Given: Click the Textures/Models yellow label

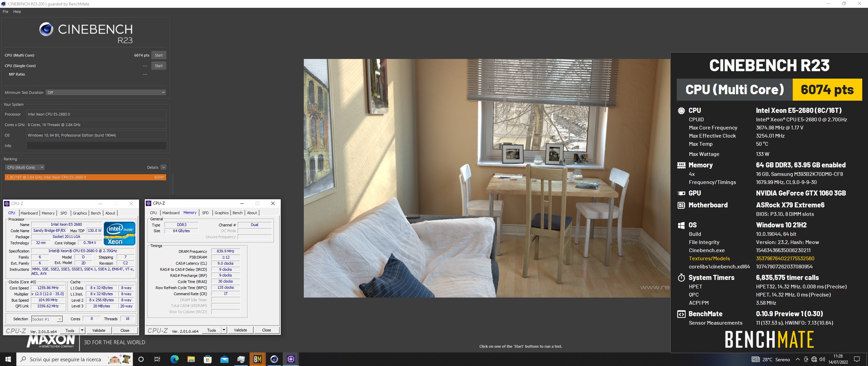Looking at the screenshot, I should [x=709, y=259].
